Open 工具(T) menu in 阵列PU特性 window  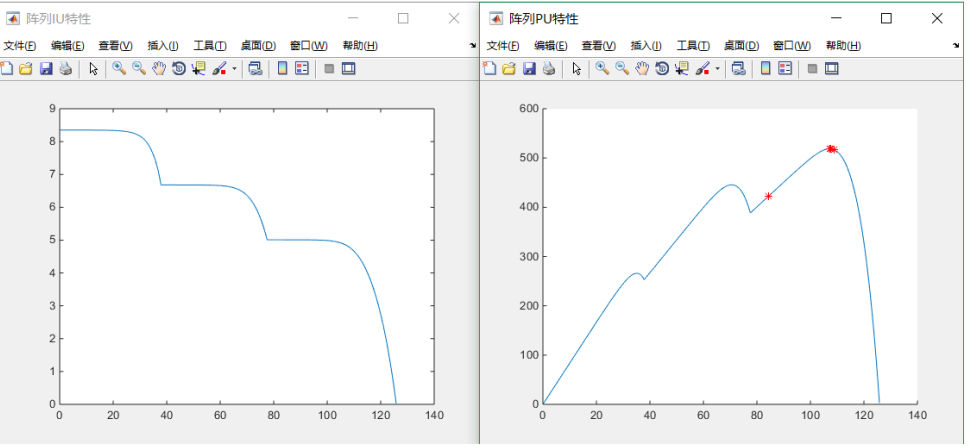click(x=693, y=46)
